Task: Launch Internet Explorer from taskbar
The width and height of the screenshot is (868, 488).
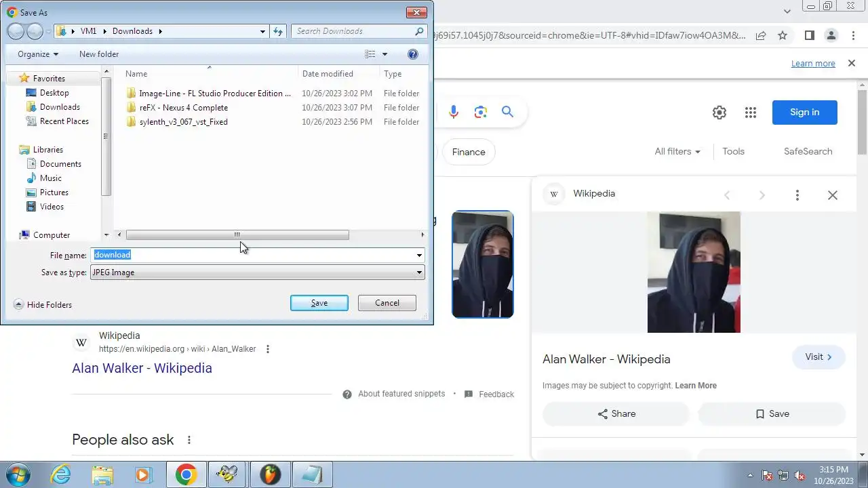Action: [61, 474]
